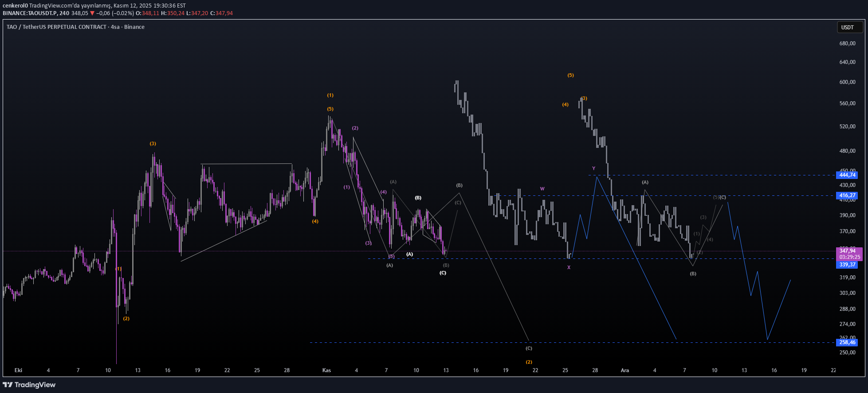Select the purple Y wave label
Screen dimensions: 868x393
coord(593,168)
